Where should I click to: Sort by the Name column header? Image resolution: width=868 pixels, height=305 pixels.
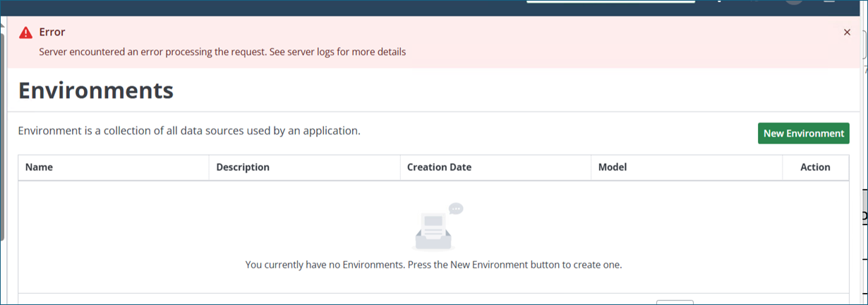[x=40, y=167]
